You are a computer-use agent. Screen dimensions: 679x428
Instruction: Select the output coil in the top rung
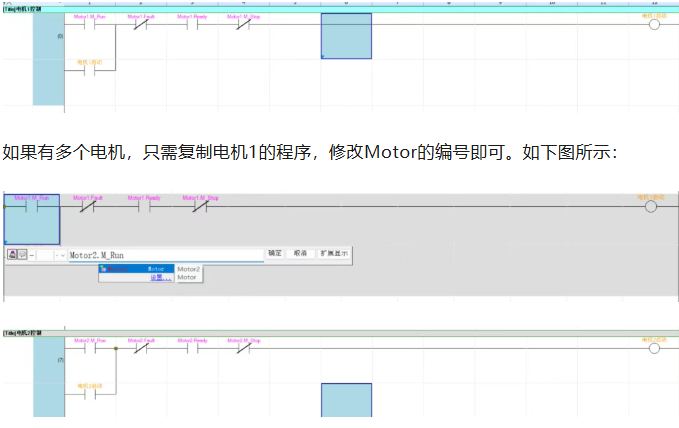654,25
